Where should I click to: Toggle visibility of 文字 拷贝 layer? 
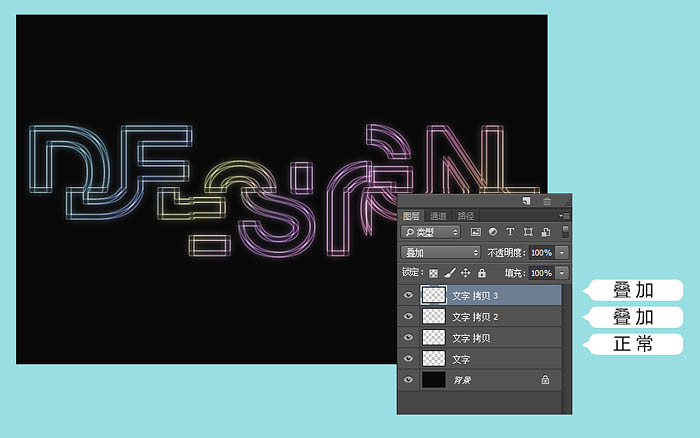click(408, 338)
